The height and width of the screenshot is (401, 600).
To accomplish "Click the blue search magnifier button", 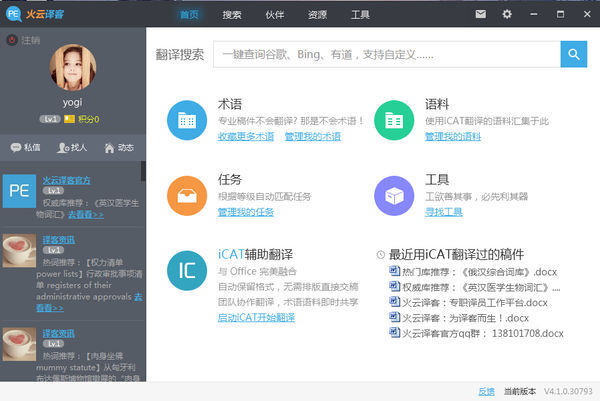I will (x=574, y=54).
